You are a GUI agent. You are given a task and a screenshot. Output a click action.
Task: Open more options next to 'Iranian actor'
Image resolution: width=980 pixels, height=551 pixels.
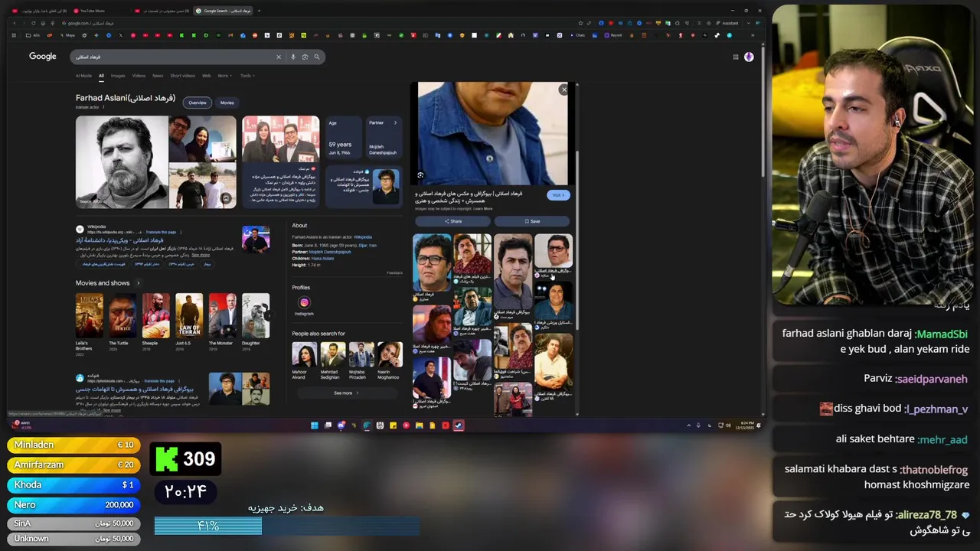pyautogui.click(x=103, y=107)
